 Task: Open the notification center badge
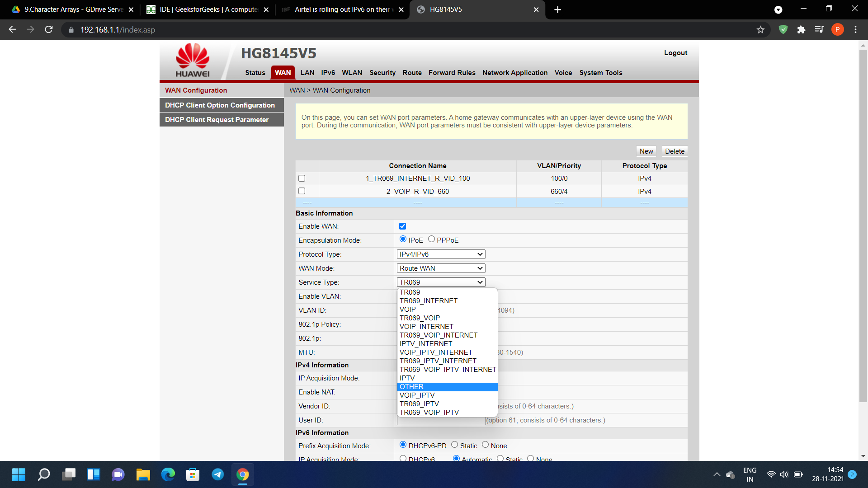pyautogui.click(x=852, y=474)
